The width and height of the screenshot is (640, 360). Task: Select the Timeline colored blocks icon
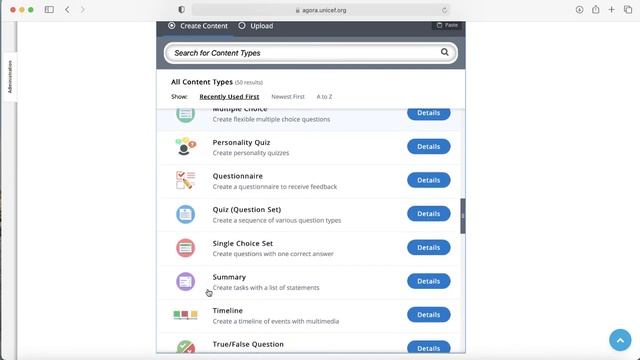click(x=185, y=315)
